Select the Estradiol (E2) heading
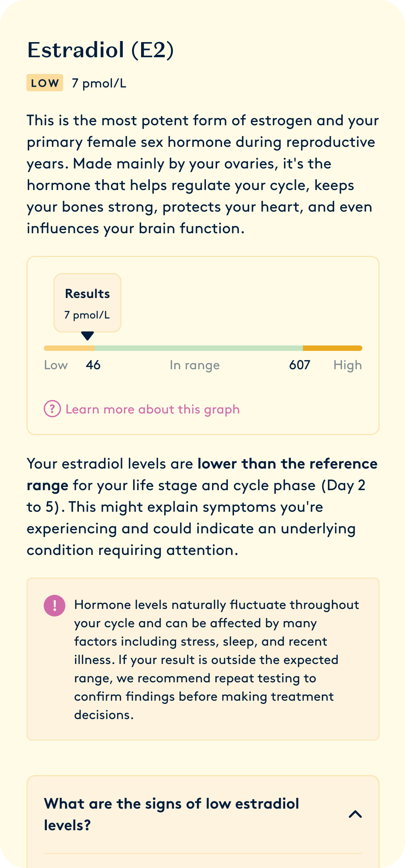This screenshot has height=868, width=405. coord(101,50)
